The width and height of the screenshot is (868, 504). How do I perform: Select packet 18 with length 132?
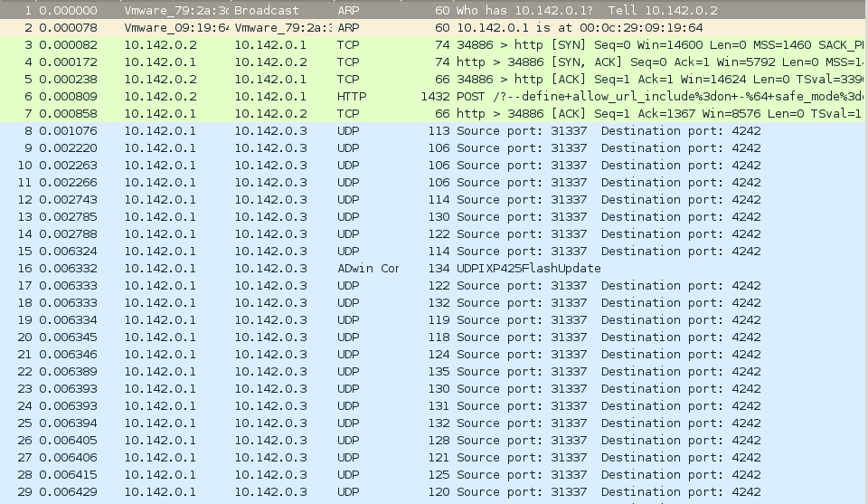click(x=434, y=302)
